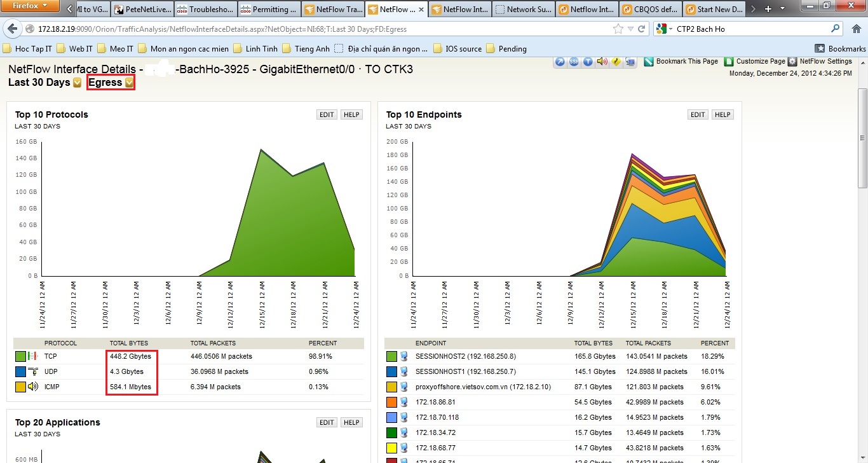Open a new tab with the plus icon
Image resolution: width=868 pixels, height=463 pixels.
[x=768, y=10]
